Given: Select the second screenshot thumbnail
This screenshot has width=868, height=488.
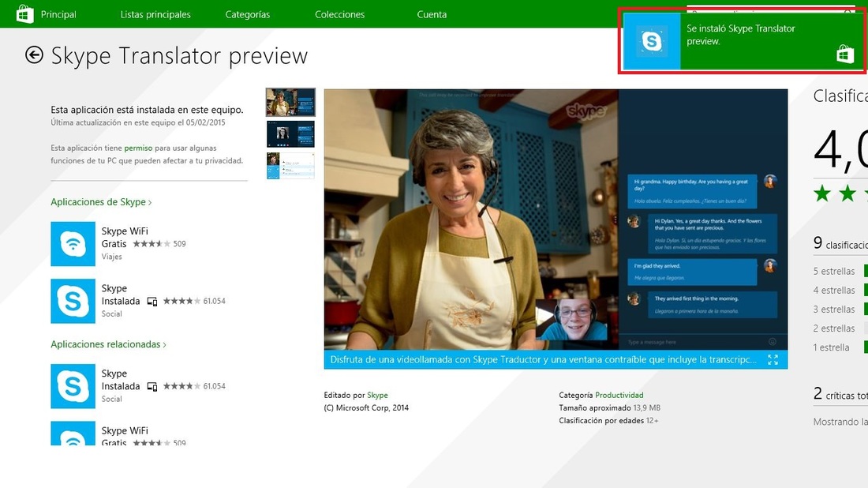Looking at the screenshot, I should coord(290,134).
